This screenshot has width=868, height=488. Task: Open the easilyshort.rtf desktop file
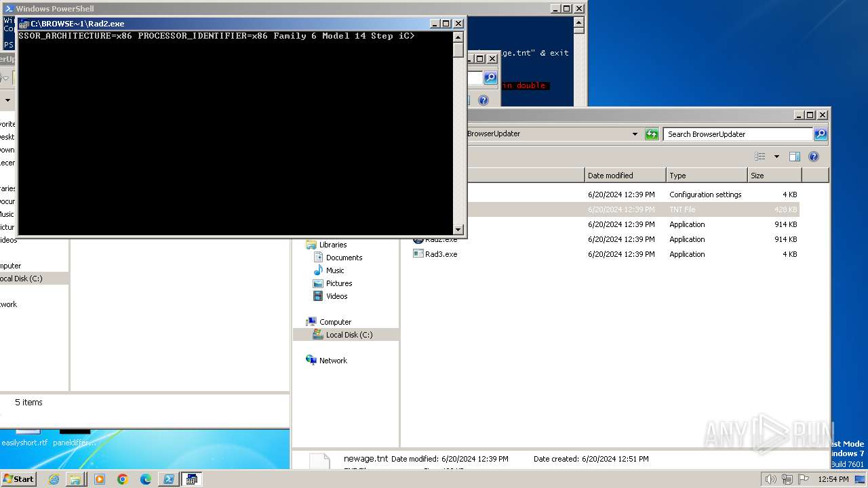coord(24,437)
